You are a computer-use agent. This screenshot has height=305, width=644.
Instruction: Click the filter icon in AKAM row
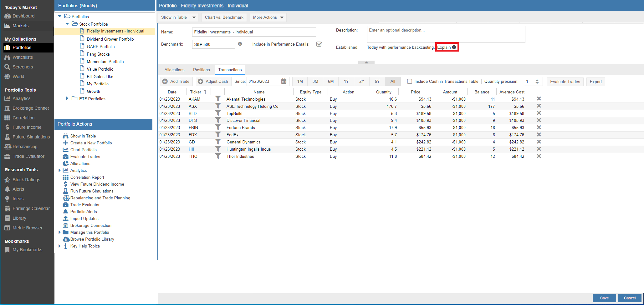tap(218, 99)
